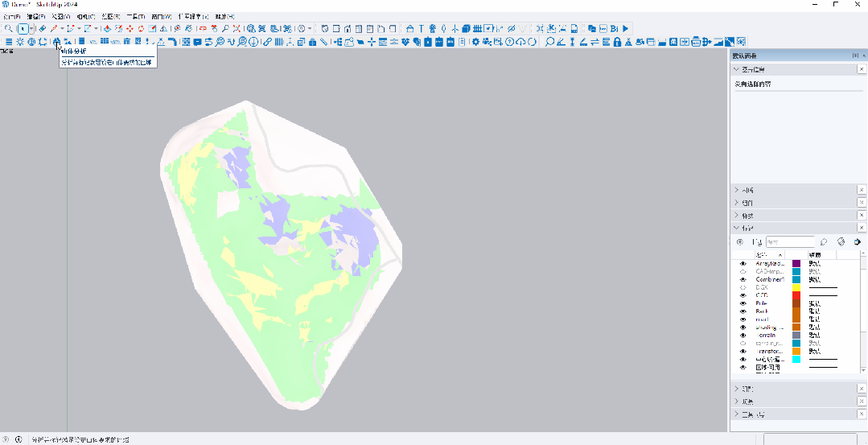Click the yellow color swatch of D-CX tag

796,287
